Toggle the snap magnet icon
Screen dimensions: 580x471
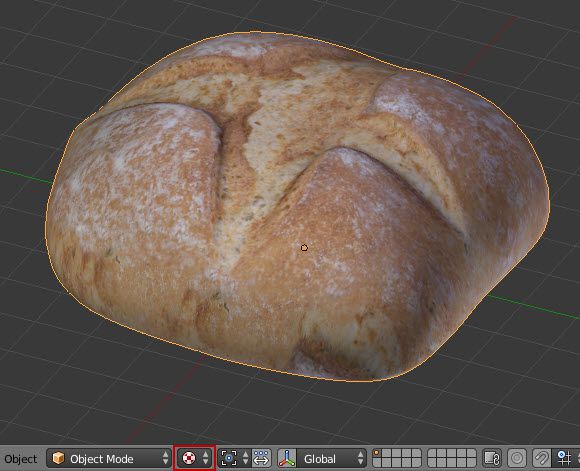[x=541, y=458]
